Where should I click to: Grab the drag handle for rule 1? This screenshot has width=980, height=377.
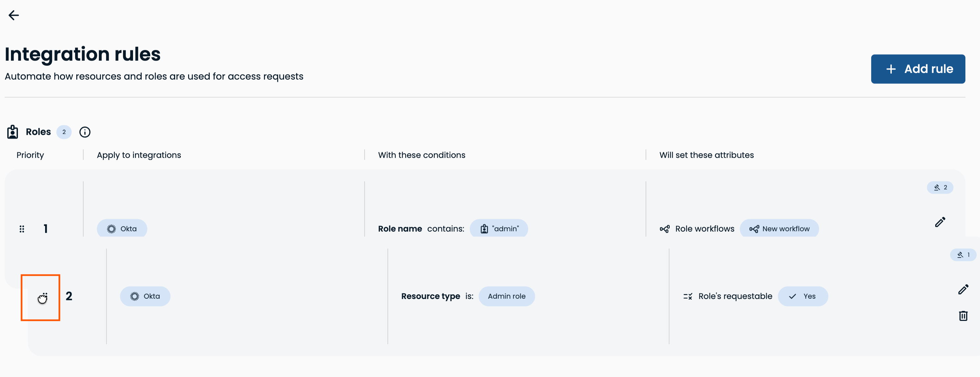(22, 229)
